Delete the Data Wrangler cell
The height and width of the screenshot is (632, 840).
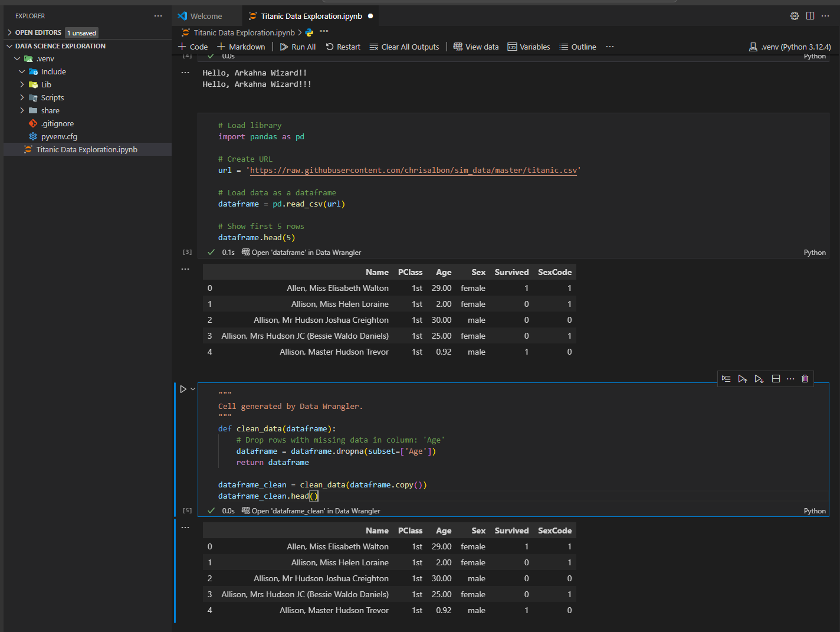pos(805,378)
